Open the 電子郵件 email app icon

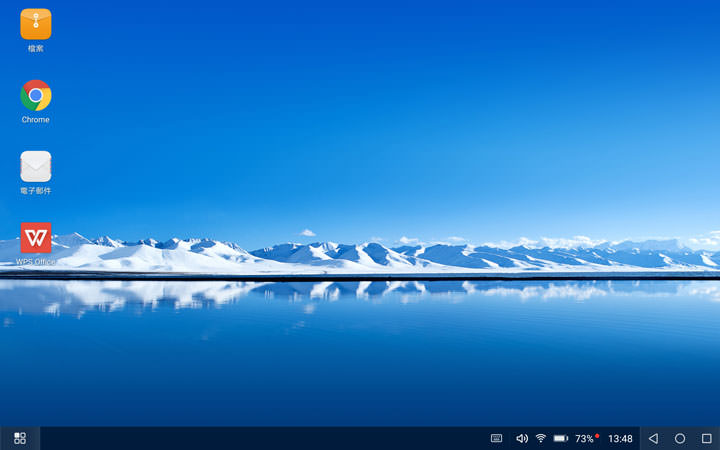[36, 166]
